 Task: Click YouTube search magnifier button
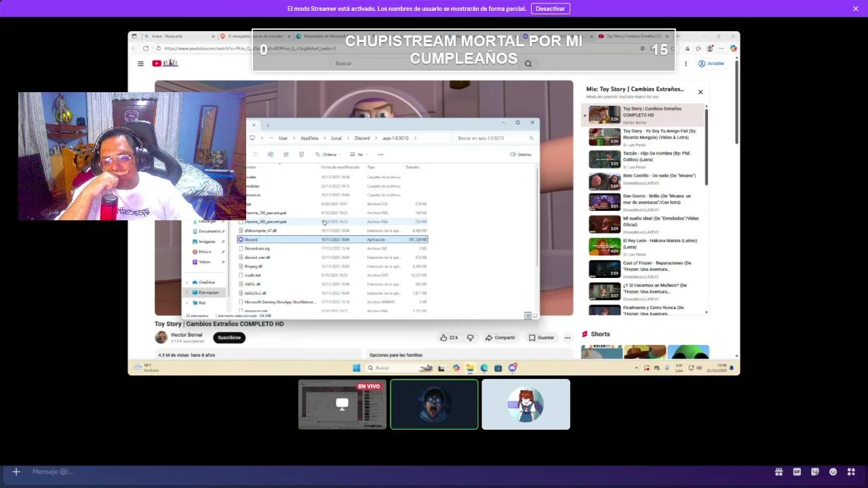point(528,63)
